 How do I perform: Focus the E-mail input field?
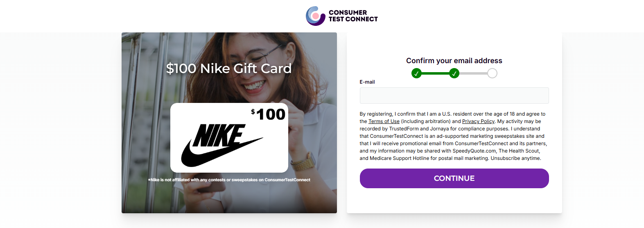point(454,96)
